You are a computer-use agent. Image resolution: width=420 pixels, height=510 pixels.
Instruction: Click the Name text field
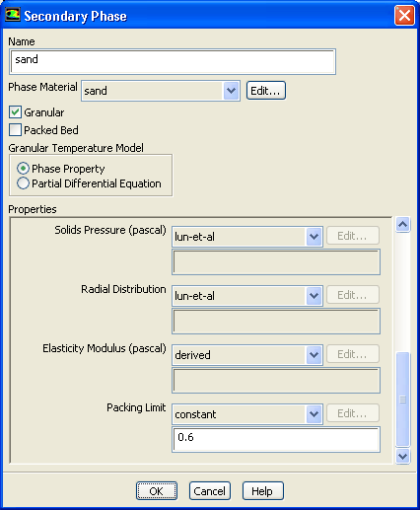[x=173, y=61]
